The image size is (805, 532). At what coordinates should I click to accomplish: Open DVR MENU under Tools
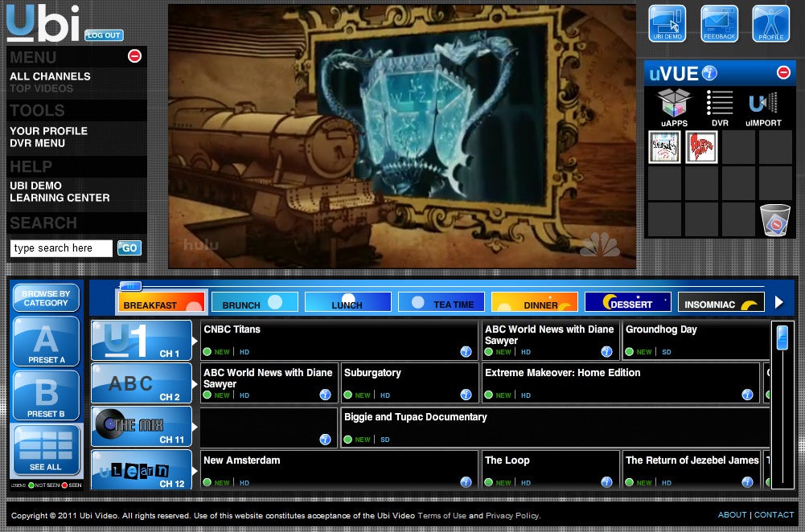point(38,143)
